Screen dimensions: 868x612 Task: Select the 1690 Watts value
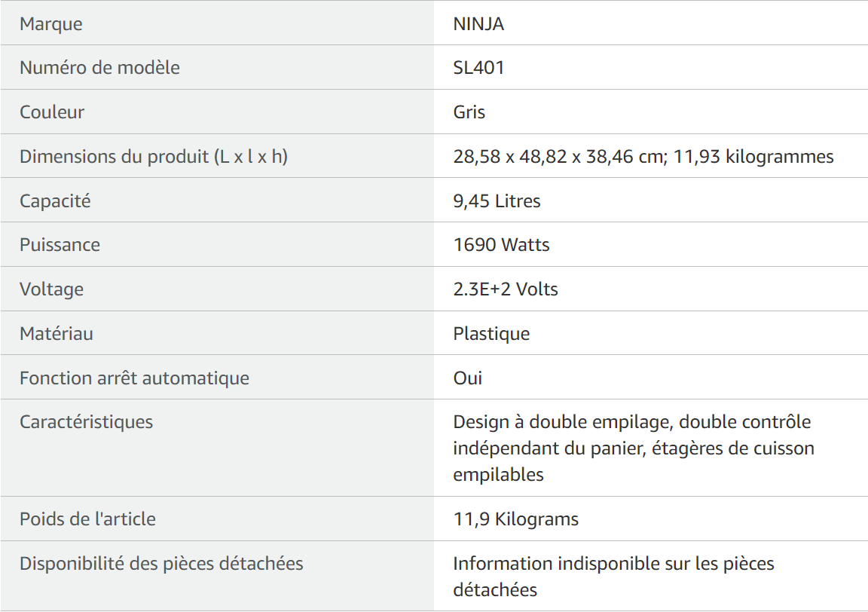(501, 245)
